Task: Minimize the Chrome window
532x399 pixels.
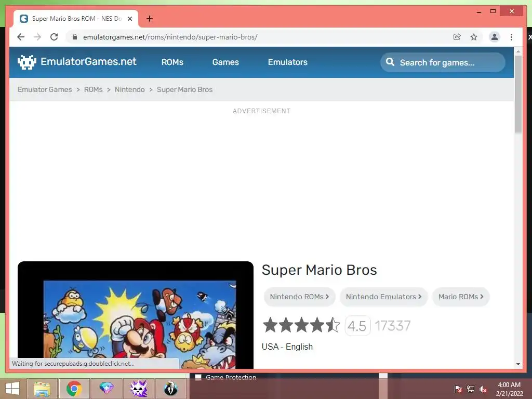Action: pyautogui.click(x=478, y=11)
